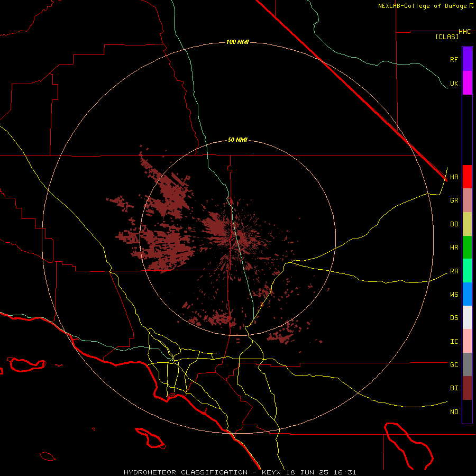Pick the gray GC legend swatch

(467, 364)
